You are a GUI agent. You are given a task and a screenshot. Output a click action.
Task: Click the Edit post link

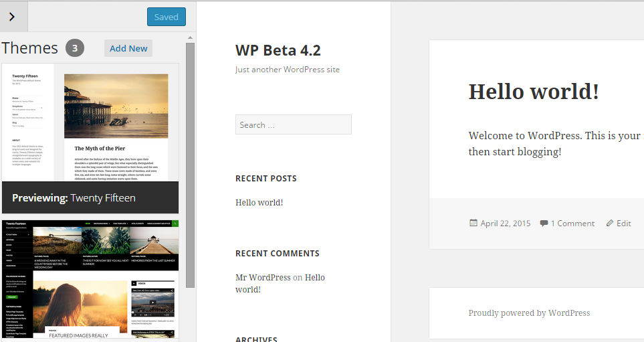point(623,224)
